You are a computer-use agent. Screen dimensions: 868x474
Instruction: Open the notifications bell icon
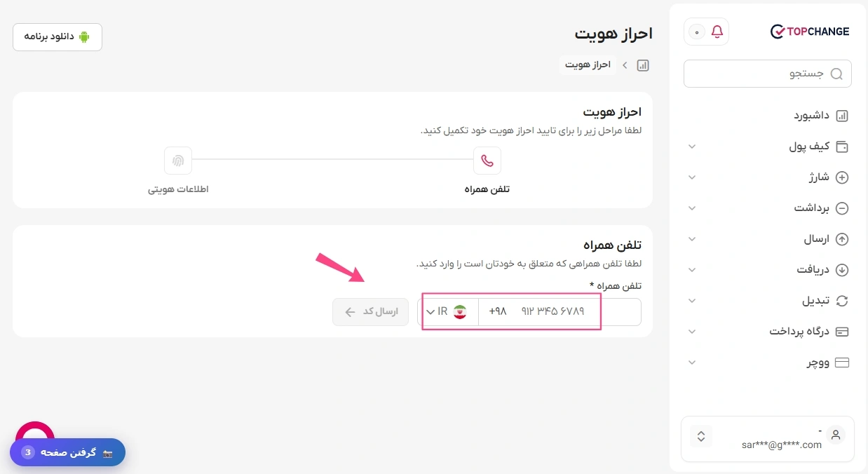717,32
